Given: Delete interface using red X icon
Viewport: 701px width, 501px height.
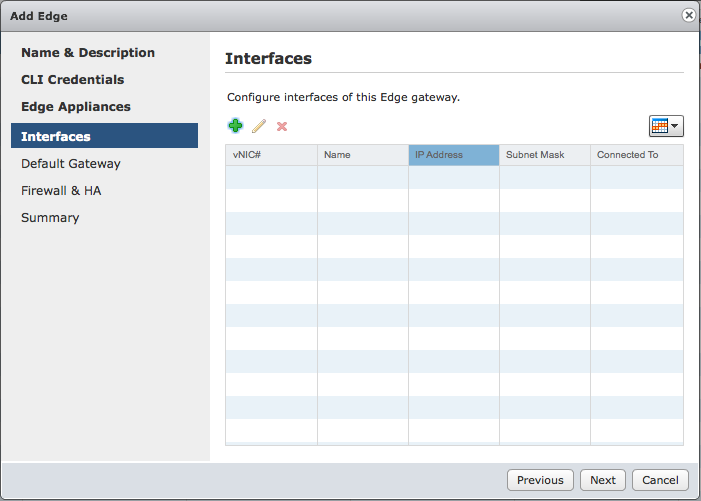Looking at the screenshot, I should pyautogui.click(x=282, y=126).
